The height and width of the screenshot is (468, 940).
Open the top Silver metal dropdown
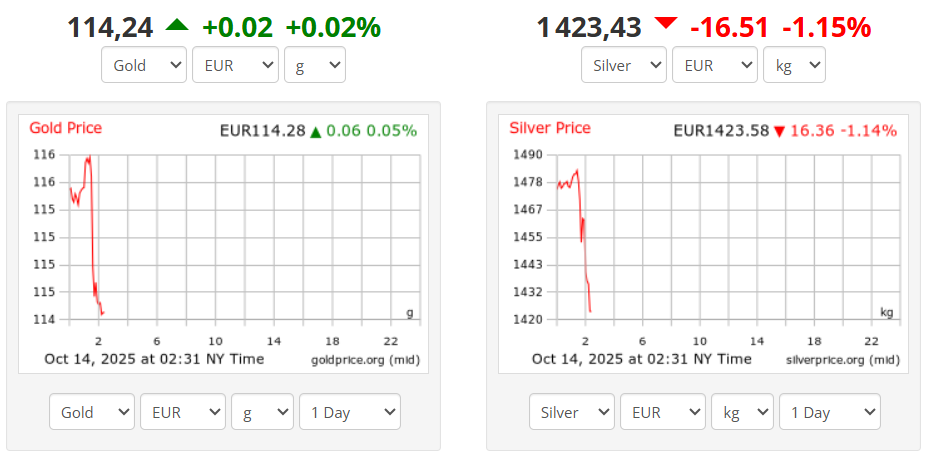pyautogui.click(x=624, y=66)
